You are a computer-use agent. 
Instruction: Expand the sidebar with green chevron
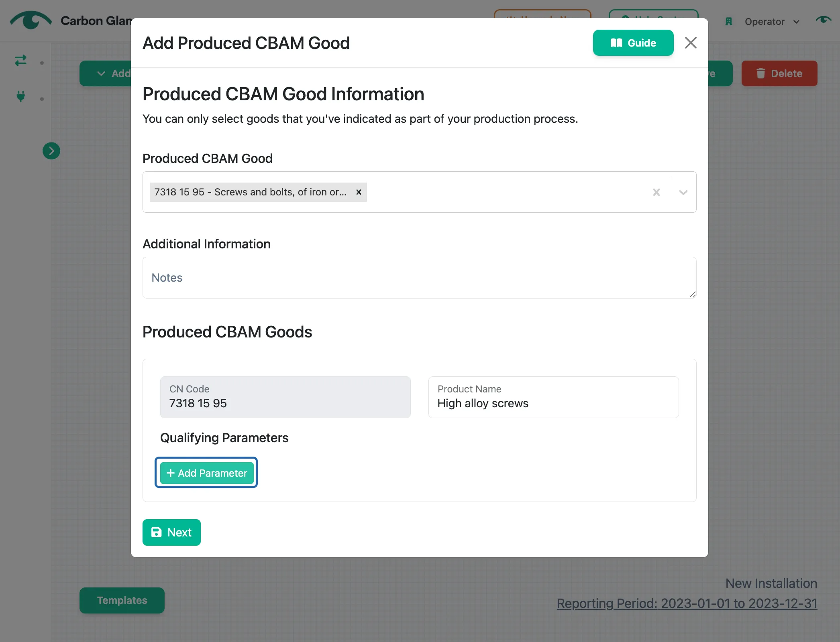(51, 151)
